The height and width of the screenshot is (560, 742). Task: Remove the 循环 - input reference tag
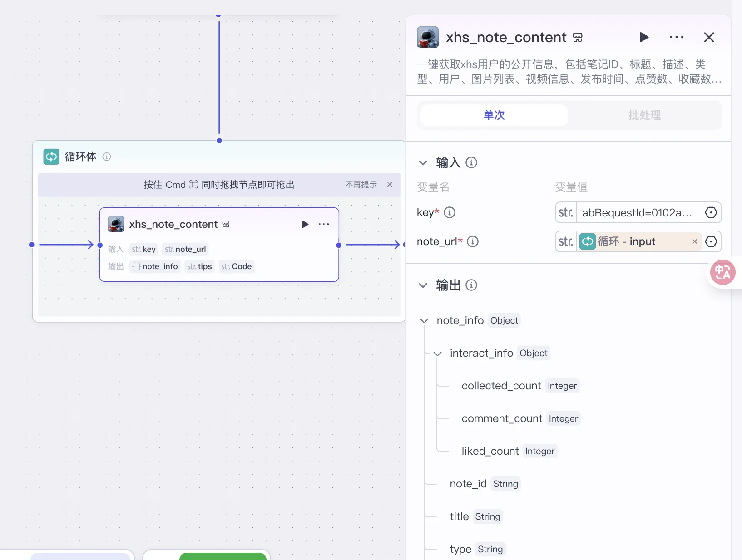click(x=694, y=241)
